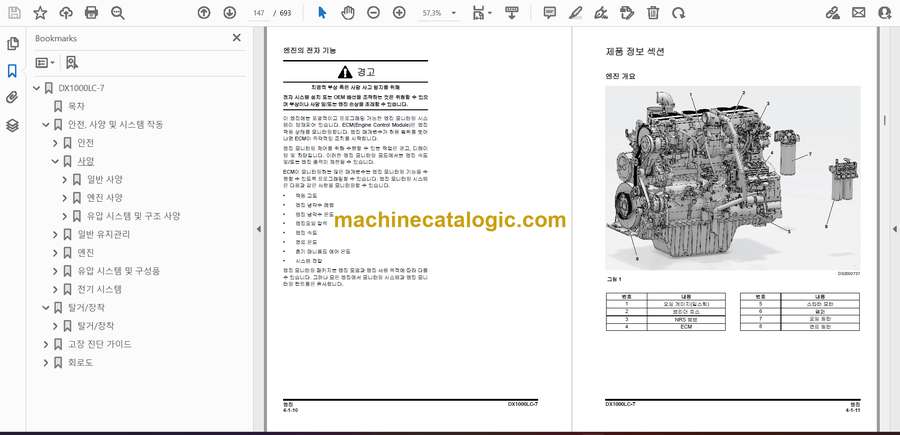The height and width of the screenshot is (435, 900).
Task: Select the 사양 bookmark label
Action: point(86,161)
